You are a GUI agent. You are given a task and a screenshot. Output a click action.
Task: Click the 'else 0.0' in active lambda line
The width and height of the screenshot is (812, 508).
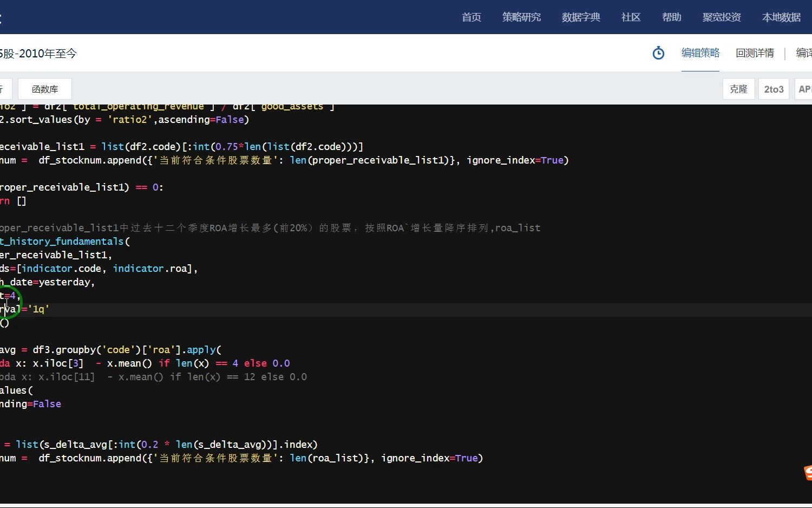tap(267, 363)
